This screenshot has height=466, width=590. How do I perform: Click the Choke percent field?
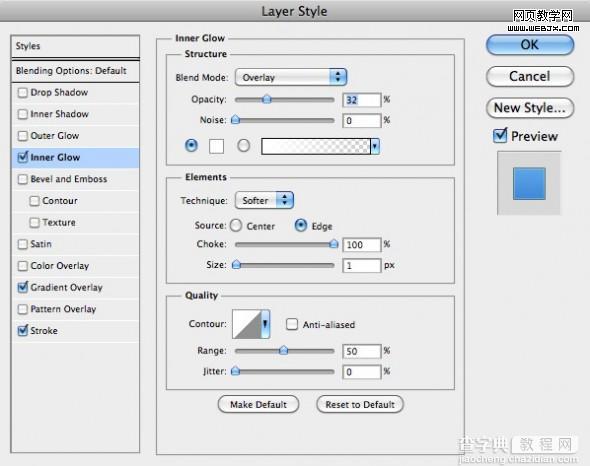(362, 245)
